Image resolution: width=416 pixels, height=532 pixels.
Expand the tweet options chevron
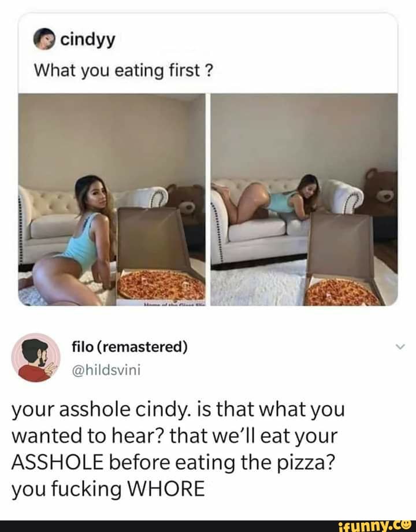400,347
